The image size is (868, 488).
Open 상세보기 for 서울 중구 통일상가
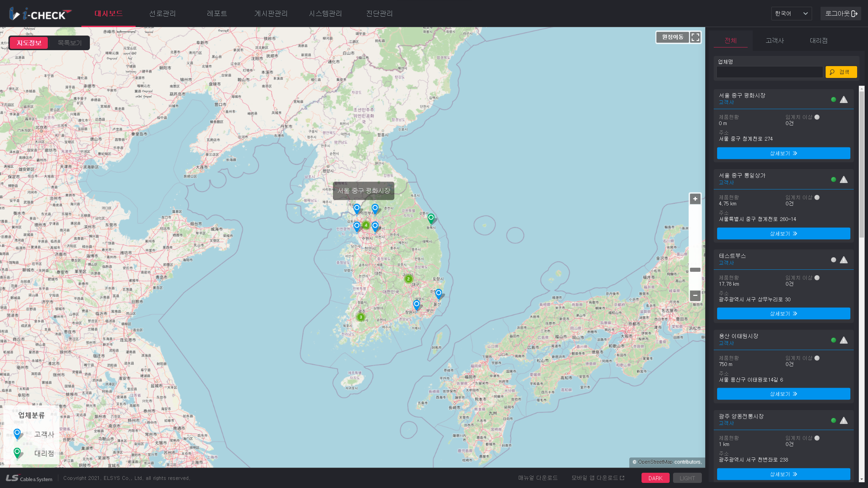(x=784, y=233)
